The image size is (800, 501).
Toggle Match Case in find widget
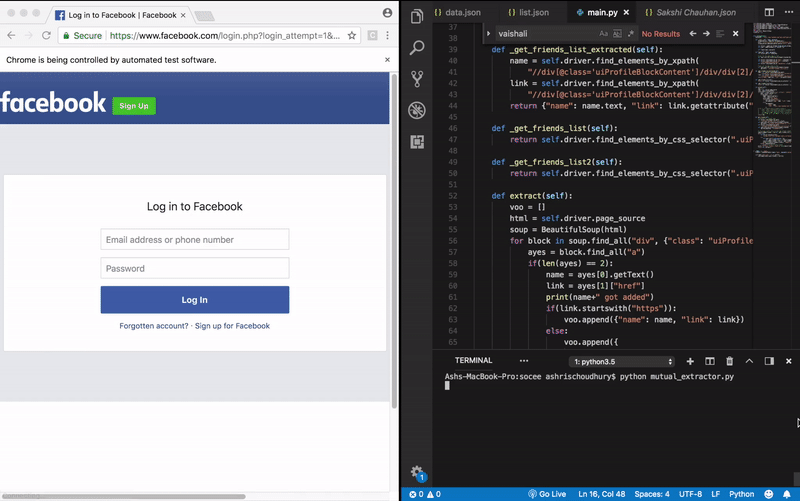(x=604, y=34)
